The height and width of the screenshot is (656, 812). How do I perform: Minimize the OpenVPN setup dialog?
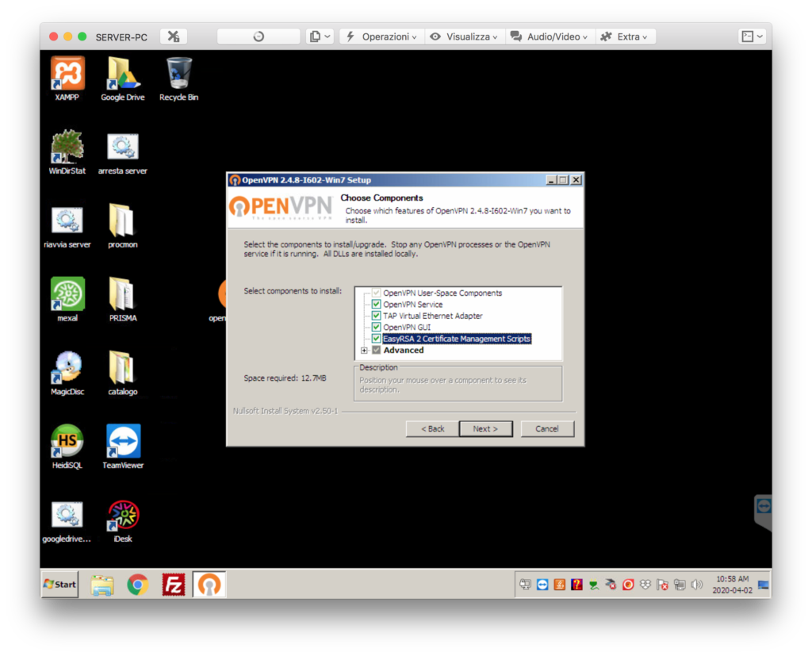point(552,180)
